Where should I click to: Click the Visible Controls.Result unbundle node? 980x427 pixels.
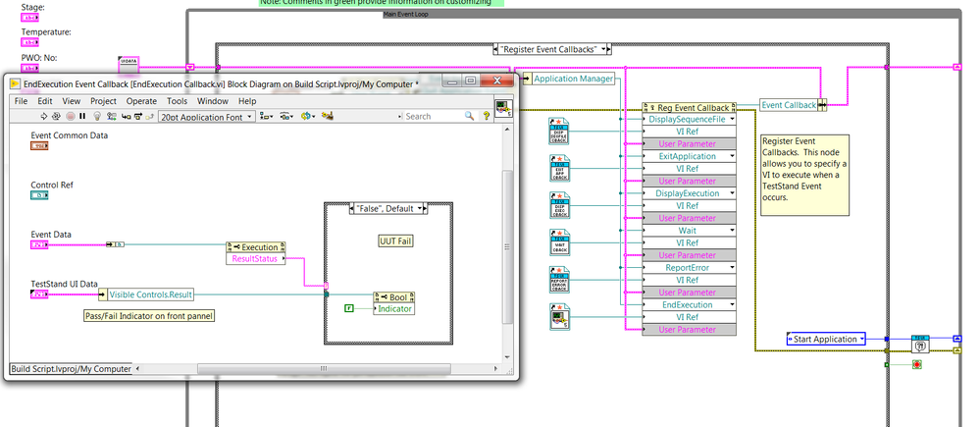(x=147, y=294)
